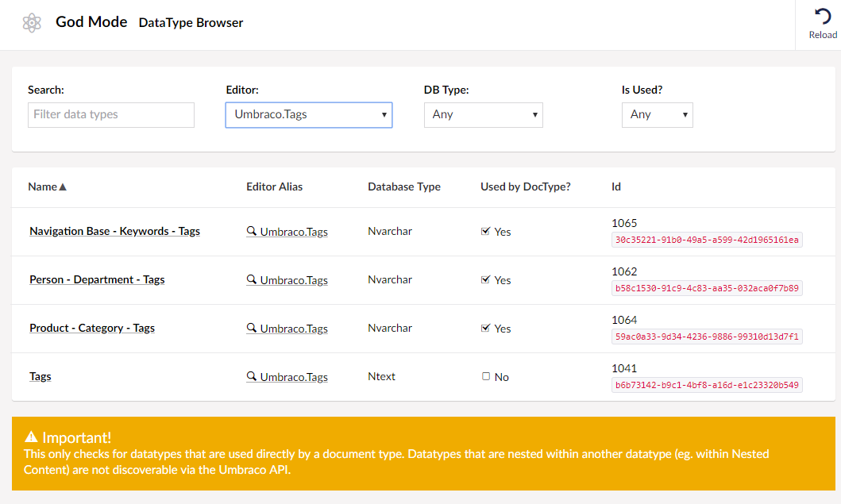The width and height of the screenshot is (841, 504).
Task: Click the Important! warning heading
Action: [77, 437]
